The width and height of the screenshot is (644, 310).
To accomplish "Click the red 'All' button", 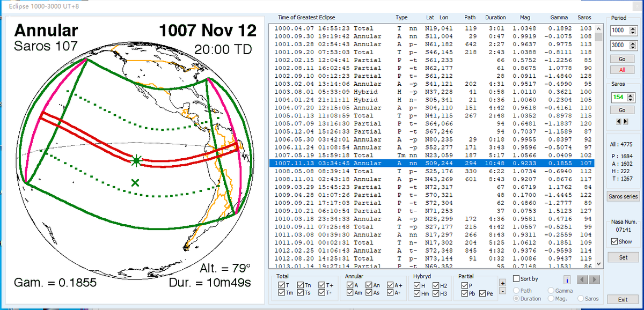I will pos(621,70).
